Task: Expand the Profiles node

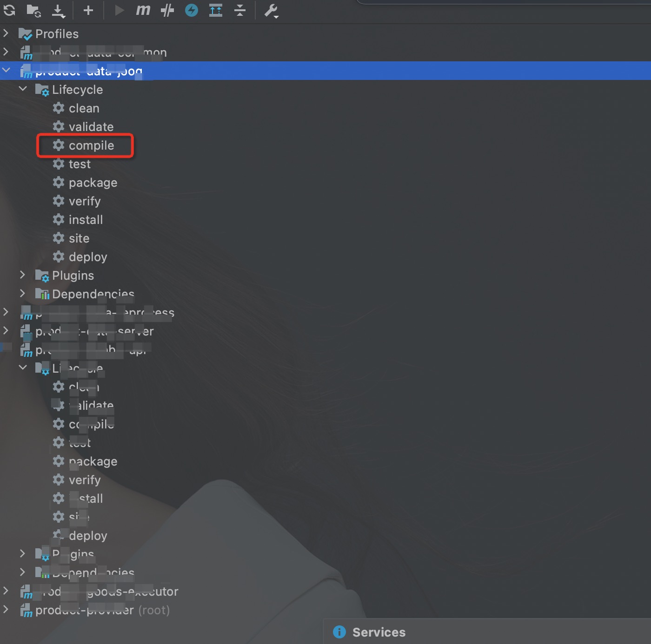Action: point(7,33)
